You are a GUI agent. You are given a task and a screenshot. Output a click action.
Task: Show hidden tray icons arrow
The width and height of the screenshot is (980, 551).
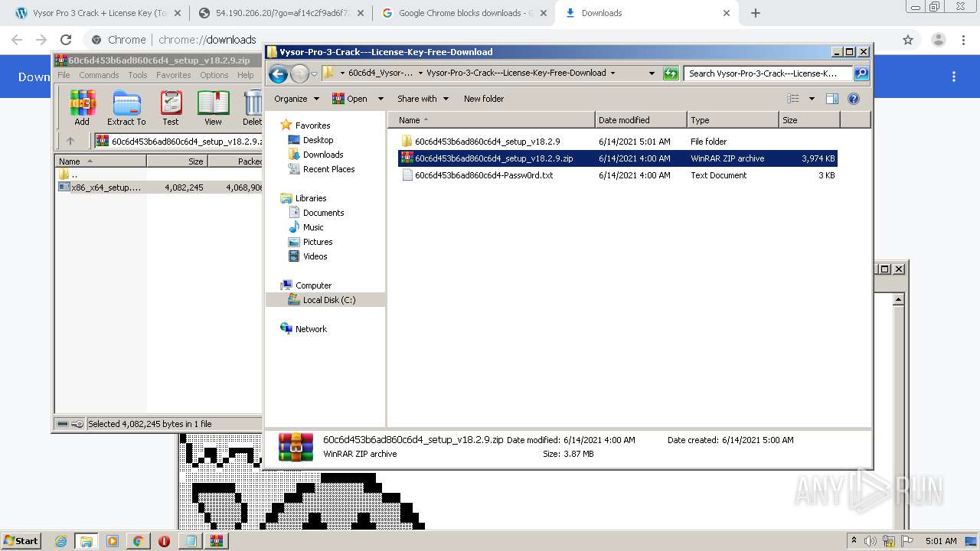click(854, 541)
